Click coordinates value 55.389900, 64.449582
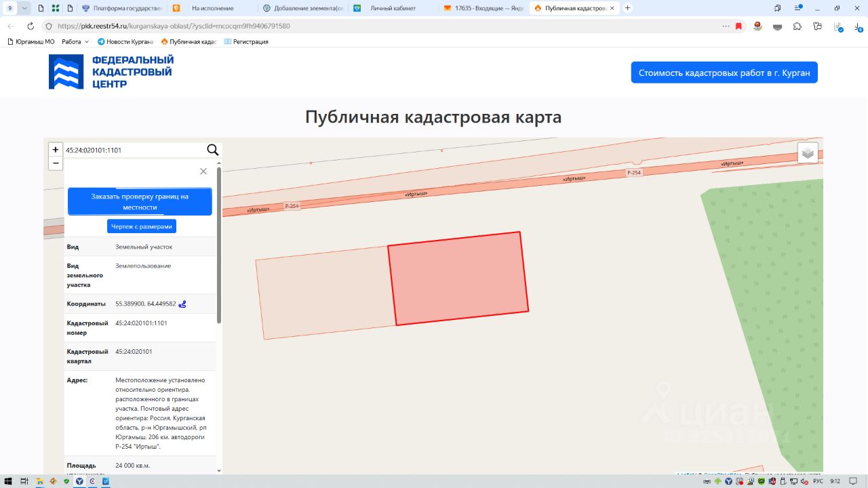This screenshot has height=488, width=868. (x=146, y=304)
